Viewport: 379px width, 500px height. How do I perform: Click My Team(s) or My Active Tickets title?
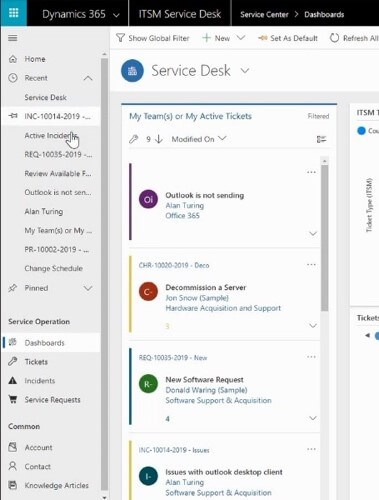190,116
